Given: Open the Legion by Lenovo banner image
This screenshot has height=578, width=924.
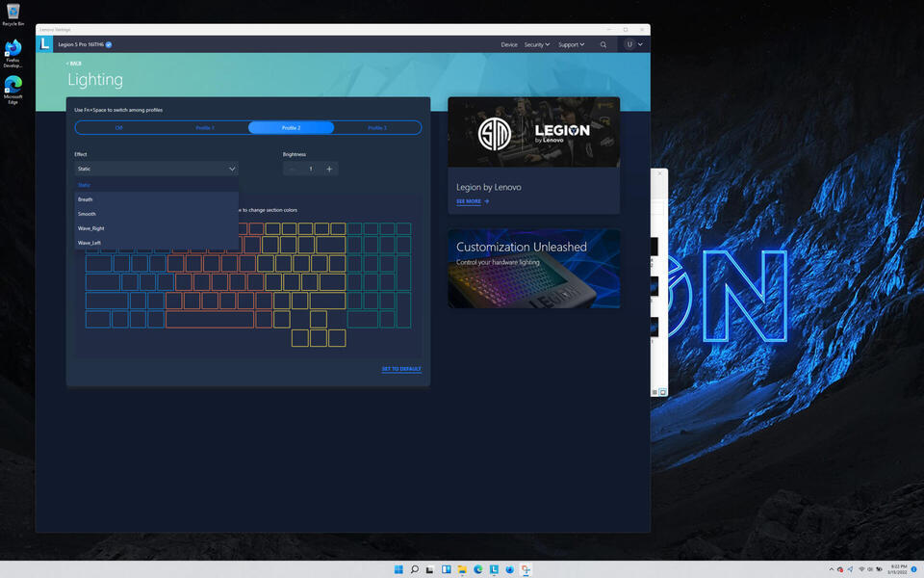Looking at the screenshot, I should coord(534,132).
